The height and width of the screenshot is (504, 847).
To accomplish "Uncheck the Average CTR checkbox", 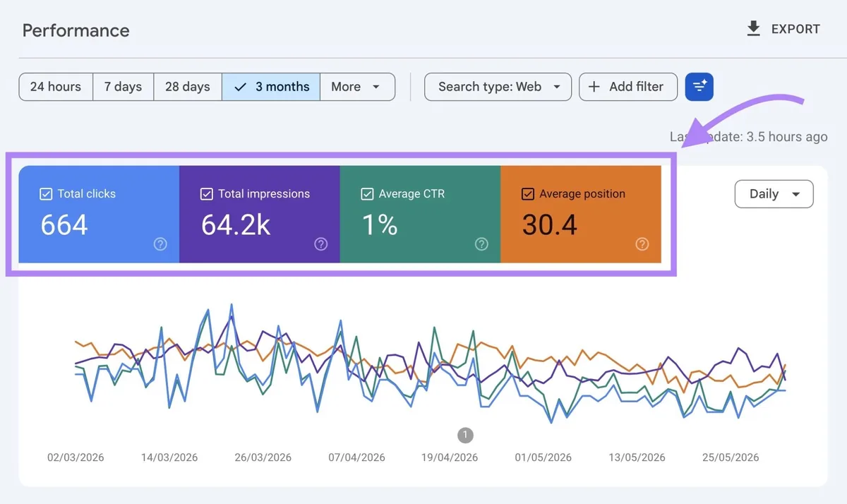I will click(367, 193).
